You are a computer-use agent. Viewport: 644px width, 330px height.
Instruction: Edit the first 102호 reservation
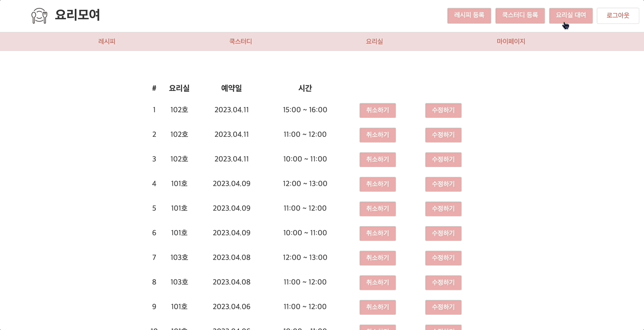(x=443, y=110)
